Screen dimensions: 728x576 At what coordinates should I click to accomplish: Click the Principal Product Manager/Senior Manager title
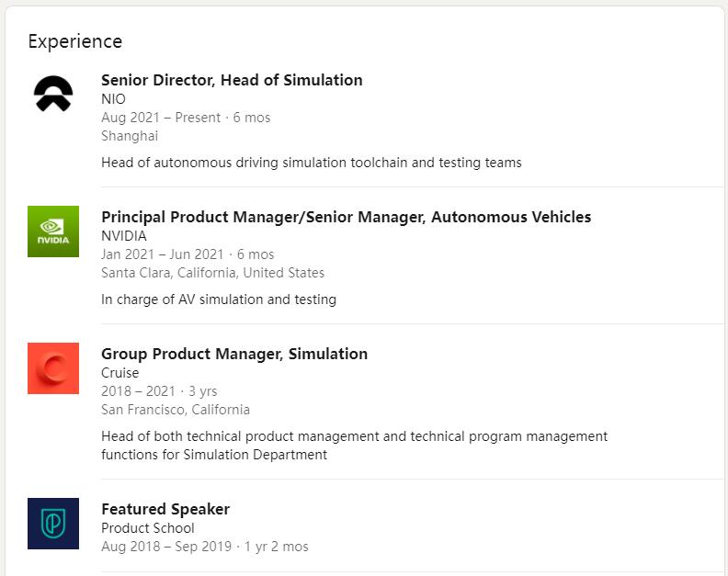tap(346, 217)
